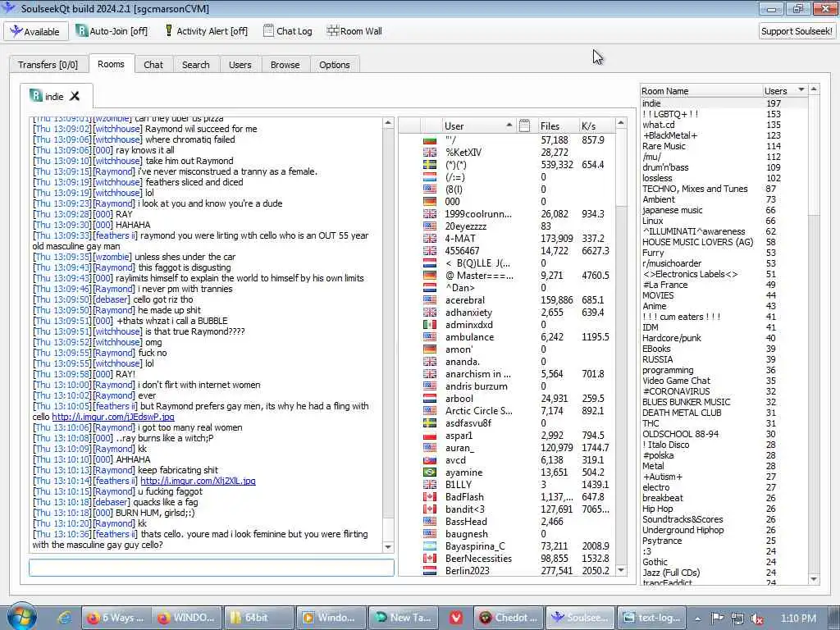
Task: Select the what.cd room
Action: (x=659, y=125)
